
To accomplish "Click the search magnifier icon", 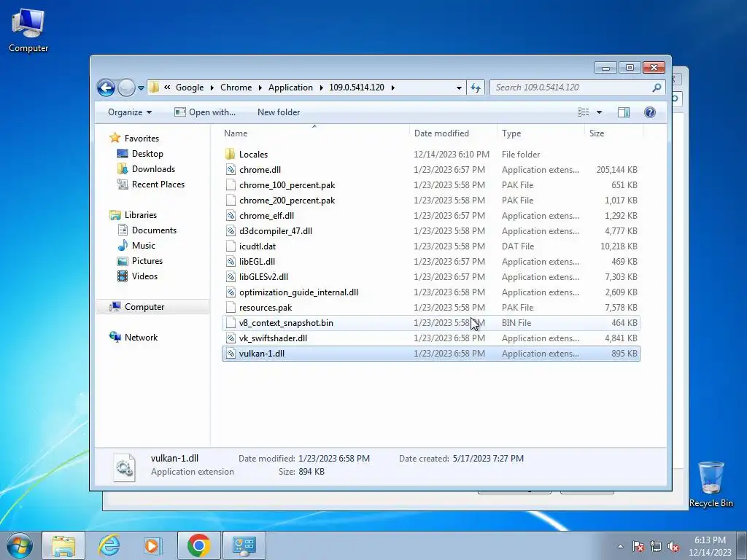I will (x=657, y=87).
